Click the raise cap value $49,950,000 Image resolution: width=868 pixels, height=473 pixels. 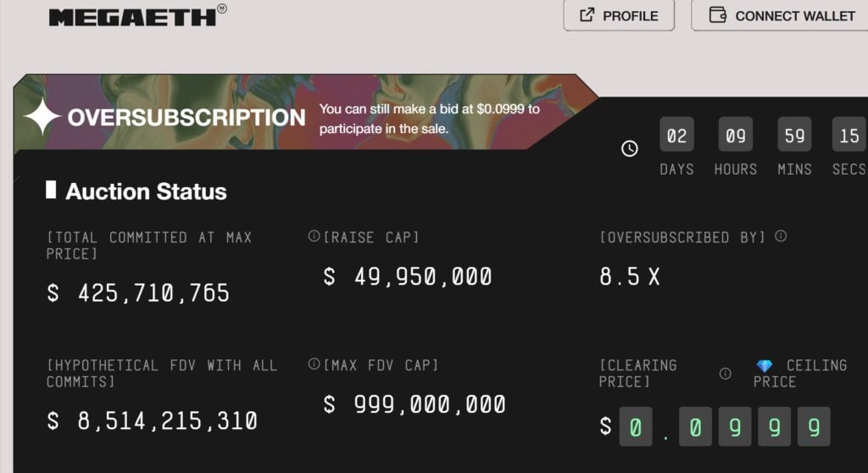coord(408,276)
